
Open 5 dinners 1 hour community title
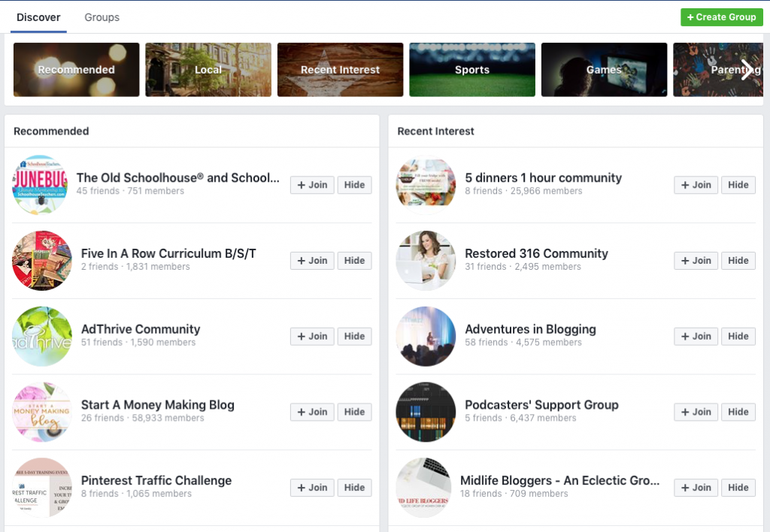coord(543,177)
